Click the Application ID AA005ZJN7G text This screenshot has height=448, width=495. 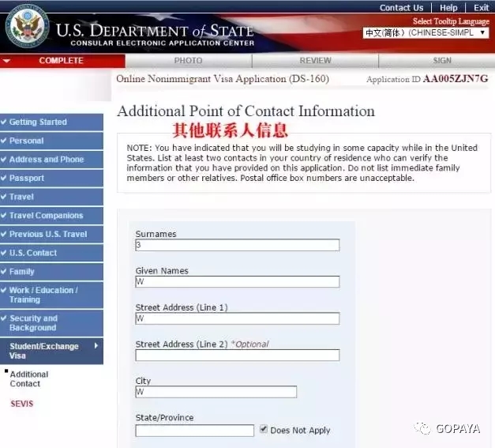tap(427, 79)
